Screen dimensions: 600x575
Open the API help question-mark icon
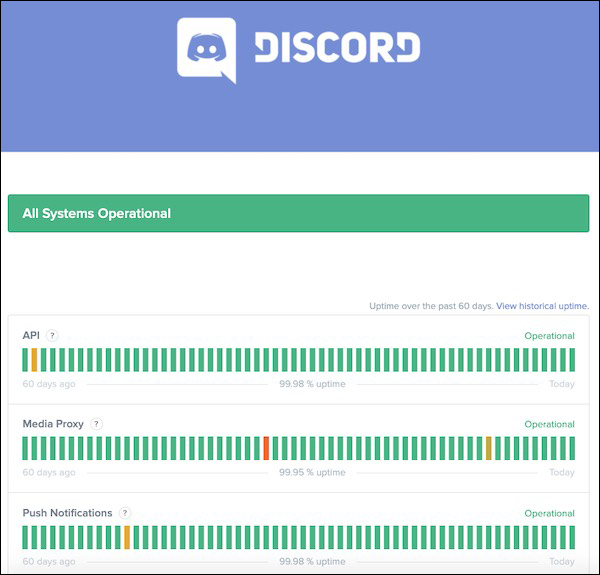[52, 336]
